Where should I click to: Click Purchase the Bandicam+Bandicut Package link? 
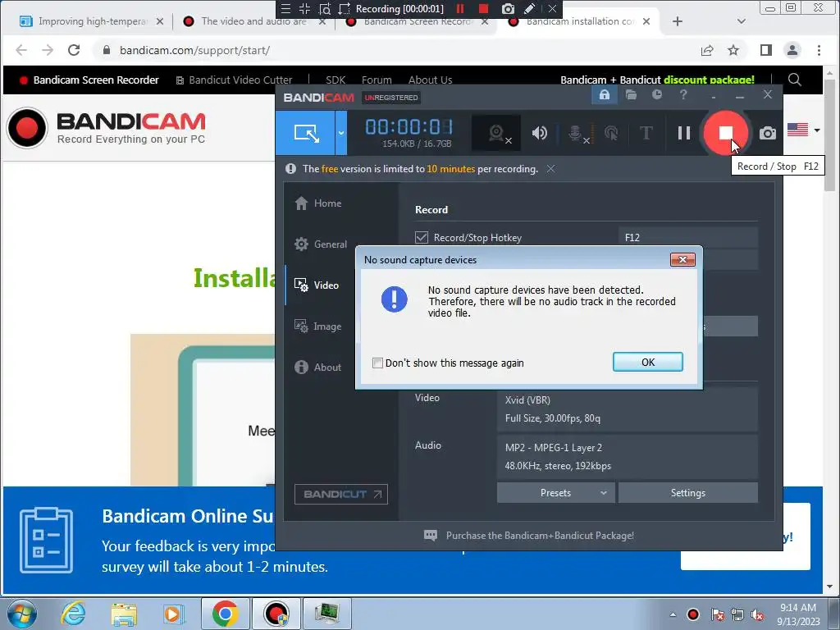coord(540,535)
